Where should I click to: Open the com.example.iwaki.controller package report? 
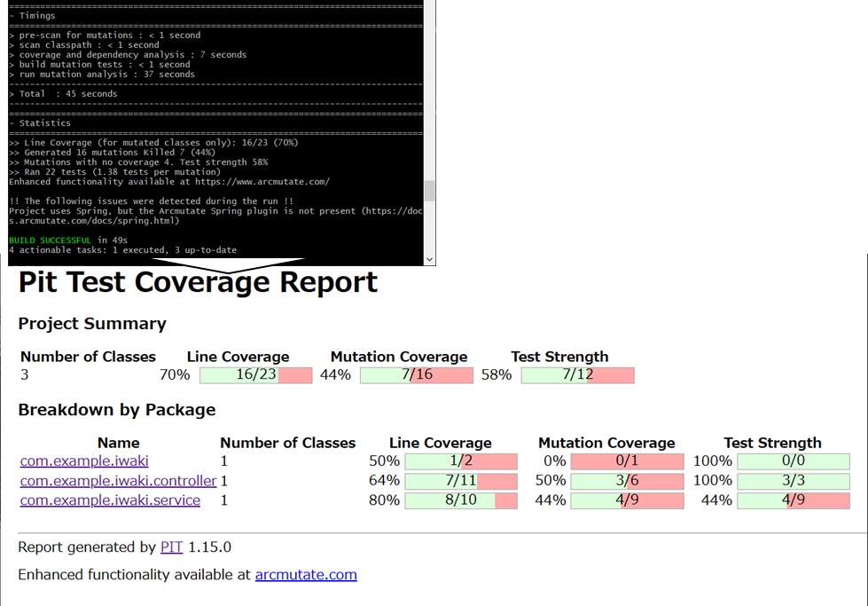[x=118, y=480]
